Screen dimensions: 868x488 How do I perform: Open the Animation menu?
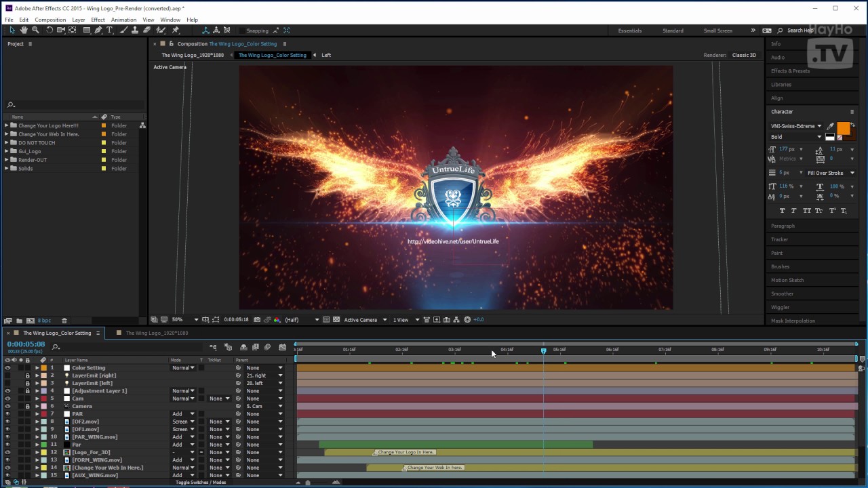point(124,20)
